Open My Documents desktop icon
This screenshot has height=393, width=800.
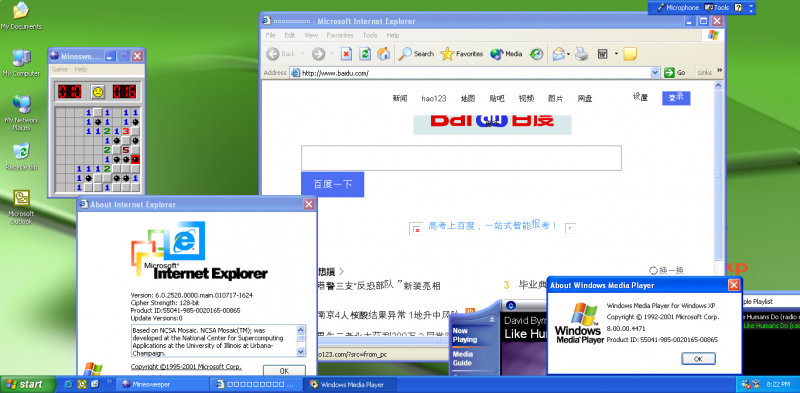click(x=21, y=15)
